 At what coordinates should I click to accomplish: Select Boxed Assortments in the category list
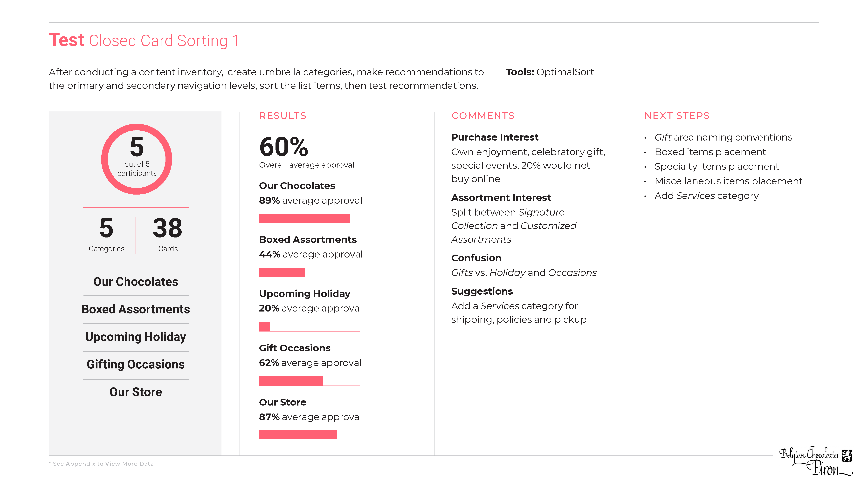[x=135, y=309]
